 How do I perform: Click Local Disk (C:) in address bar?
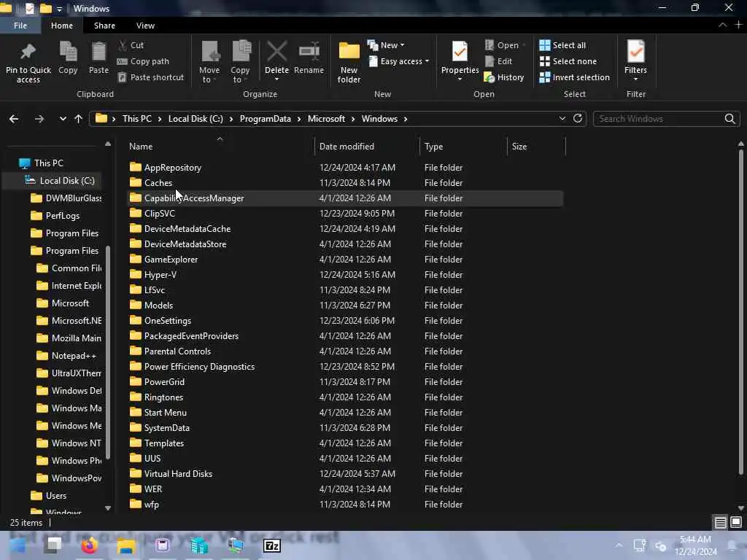196,119
